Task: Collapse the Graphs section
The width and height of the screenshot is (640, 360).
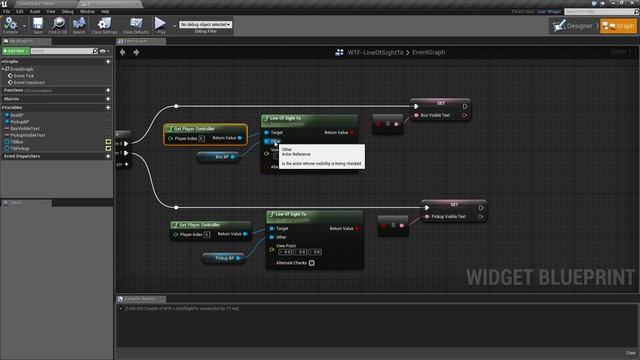Action: coord(2,62)
